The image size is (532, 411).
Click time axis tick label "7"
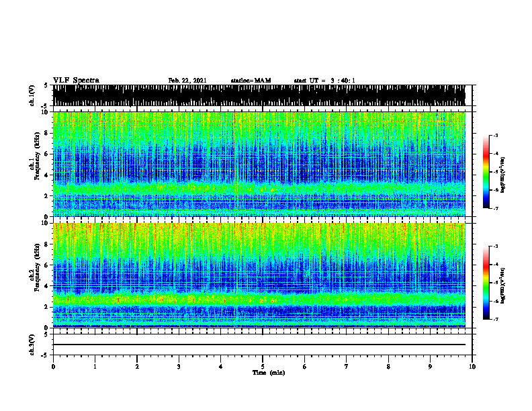[x=347, y=367]
